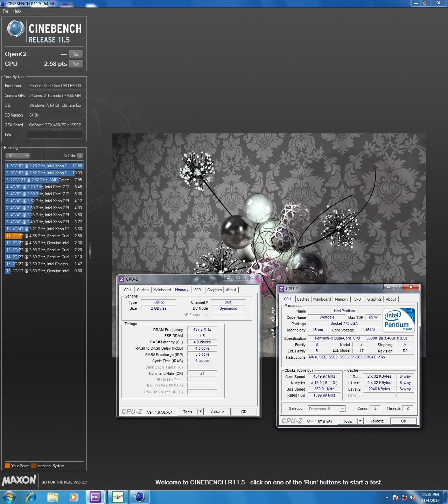This screenshot has height=504, width=448.
Task: Open Graphics tab in Memory CPU-Z window
Action: [214, 290]
